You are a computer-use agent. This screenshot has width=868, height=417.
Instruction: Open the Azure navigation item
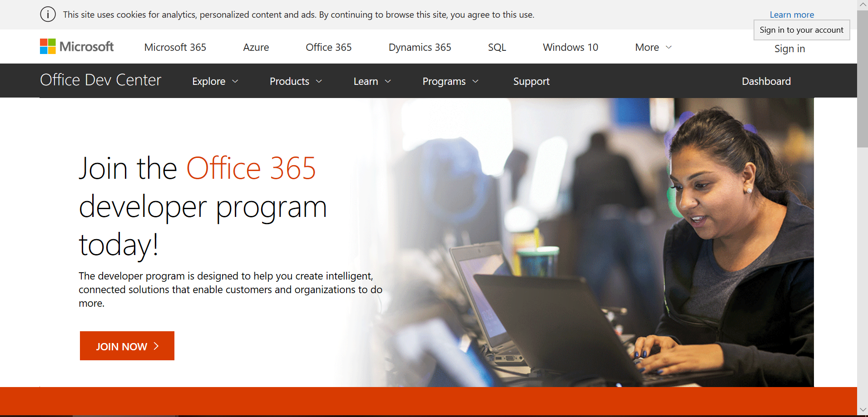tap(256, 47)
